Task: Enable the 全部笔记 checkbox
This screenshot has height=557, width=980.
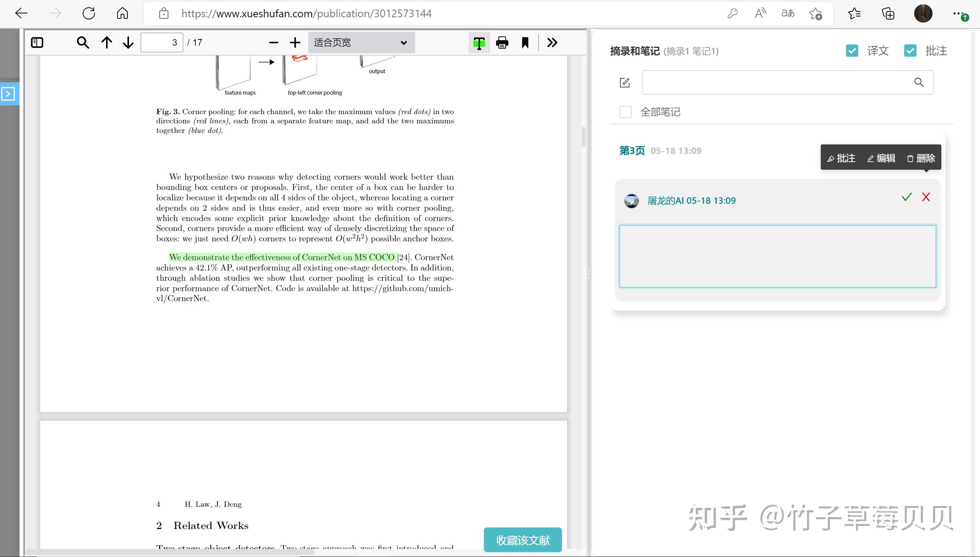Action: (625, 111)
